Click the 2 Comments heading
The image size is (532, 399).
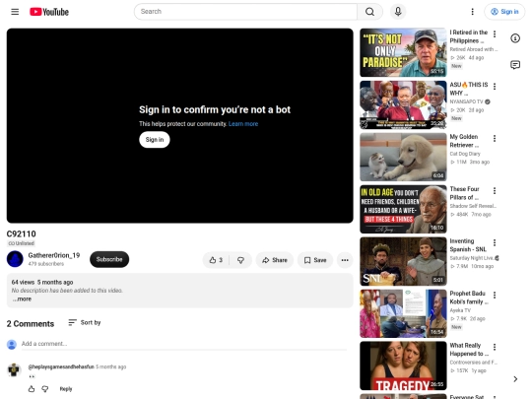[31, 324]
